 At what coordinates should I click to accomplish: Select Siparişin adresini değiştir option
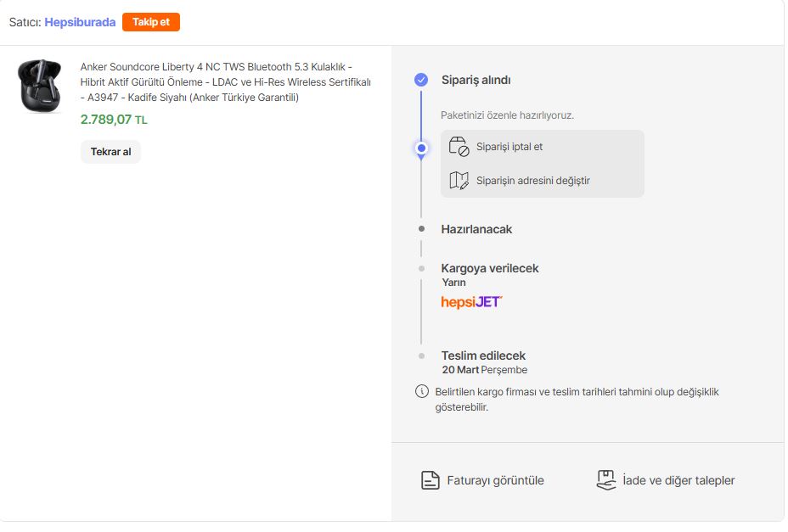(532, 181)
